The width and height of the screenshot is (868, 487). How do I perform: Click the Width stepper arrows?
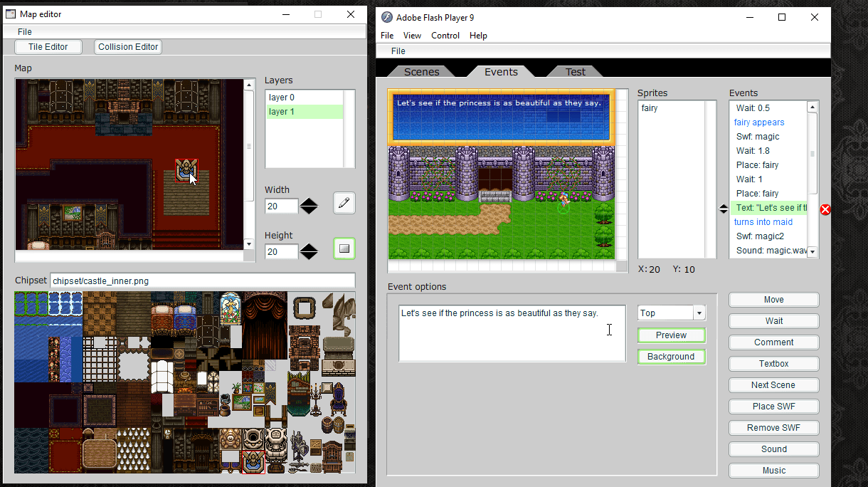(309, 206)
